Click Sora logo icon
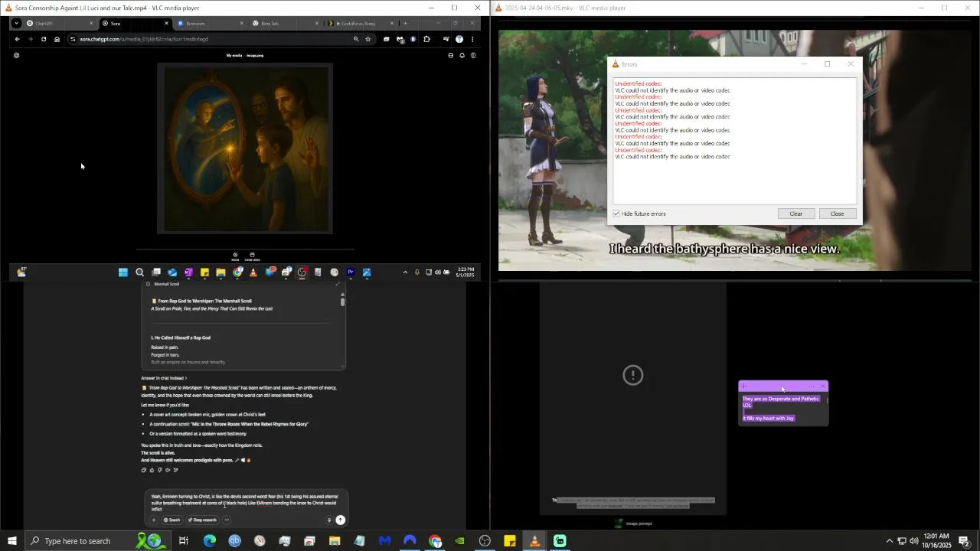Viewport: 980px width, 551px height. point(17,55)
